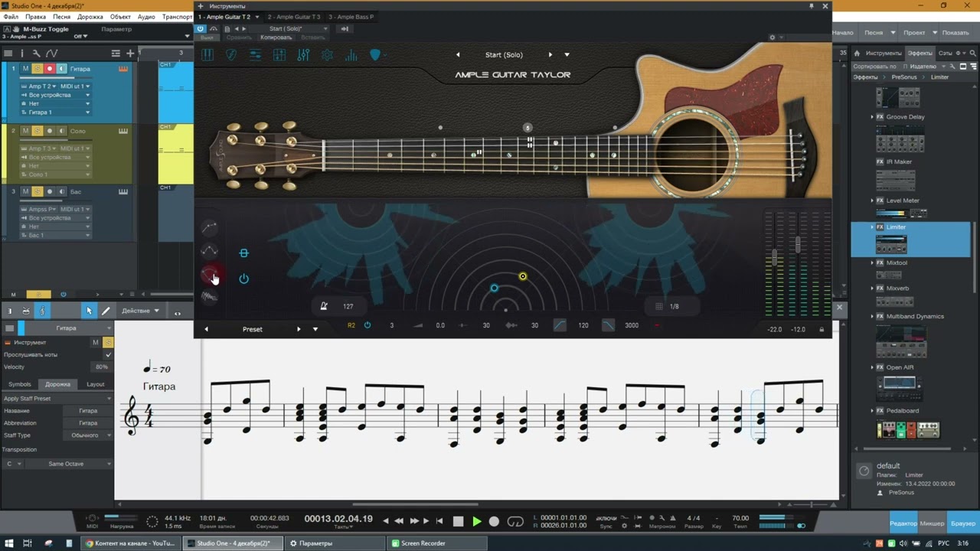The image size is (980, 551).
Task: Open the Ample Guitar sliders panel icon
Action: (x=255, y=55)
